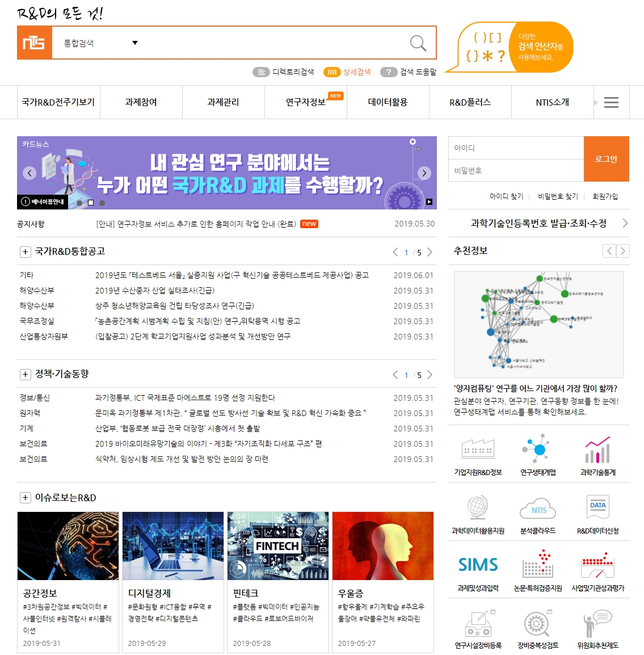644x655 pixels.
Task: Click the 아이디 input field
Action: 516,148
